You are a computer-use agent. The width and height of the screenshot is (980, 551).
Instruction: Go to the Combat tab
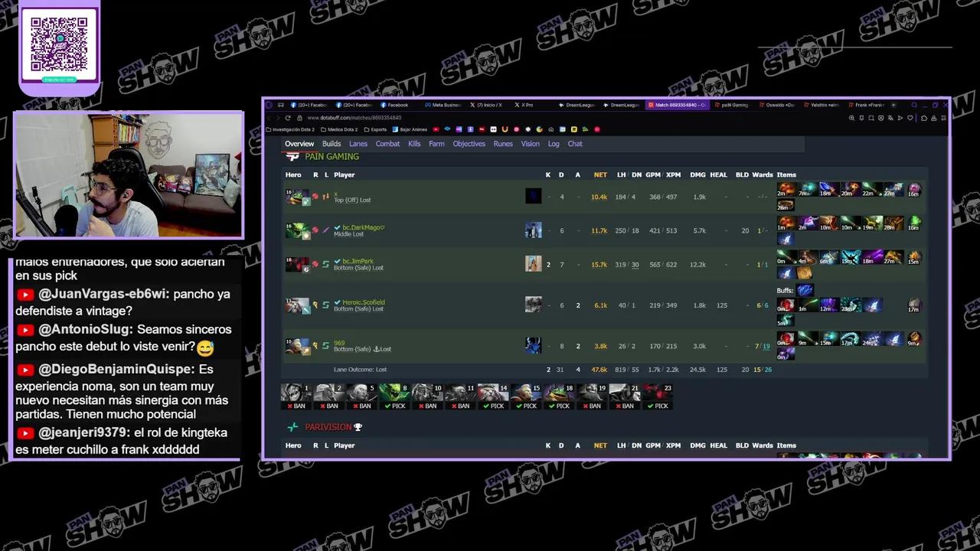tap(387, 144)
